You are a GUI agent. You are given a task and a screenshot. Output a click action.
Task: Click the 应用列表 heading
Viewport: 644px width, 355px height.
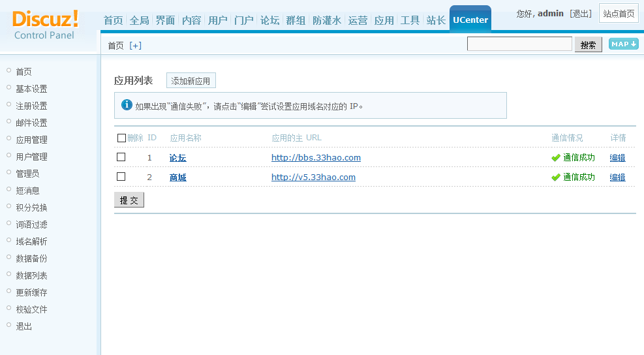(134, 80)
